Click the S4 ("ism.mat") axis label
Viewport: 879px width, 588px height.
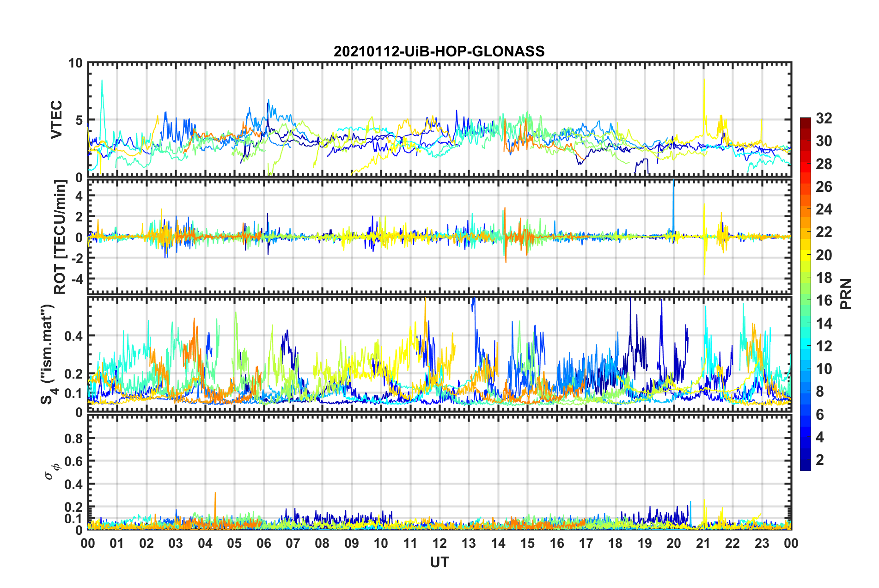[49, 354]
